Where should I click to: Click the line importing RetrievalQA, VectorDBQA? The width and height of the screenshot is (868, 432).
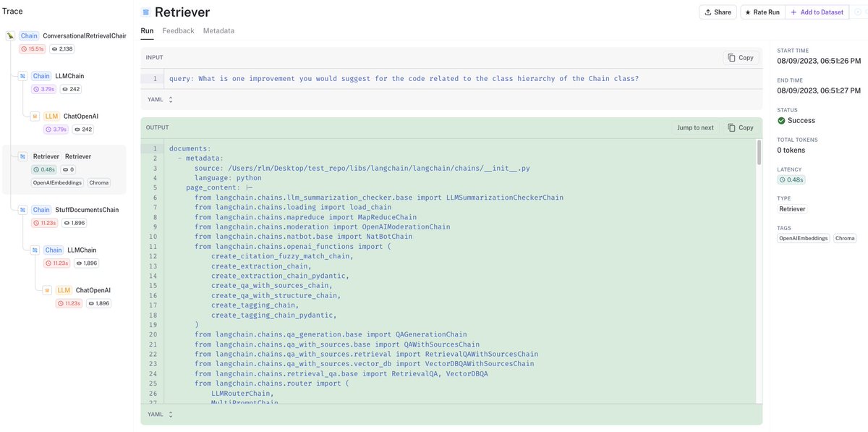[341, 373]
